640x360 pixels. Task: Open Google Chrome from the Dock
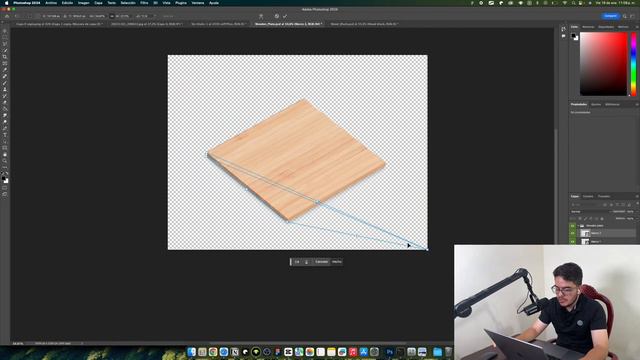pos(213,351)
